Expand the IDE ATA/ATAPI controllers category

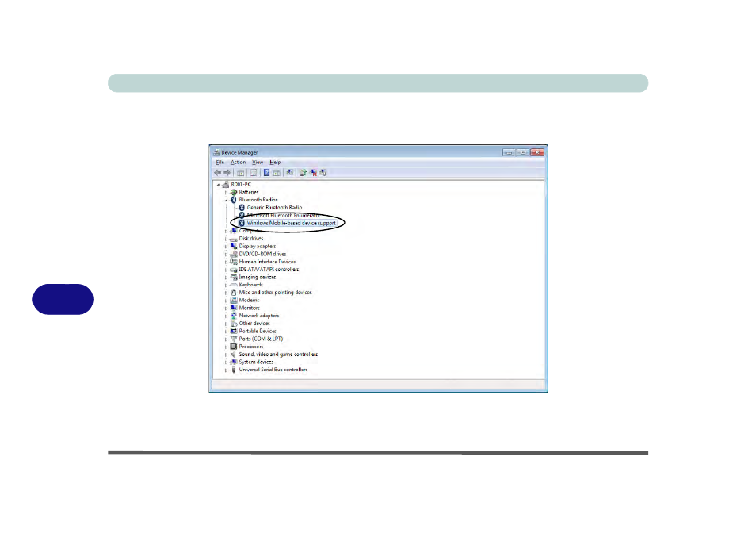coord(226,270)
